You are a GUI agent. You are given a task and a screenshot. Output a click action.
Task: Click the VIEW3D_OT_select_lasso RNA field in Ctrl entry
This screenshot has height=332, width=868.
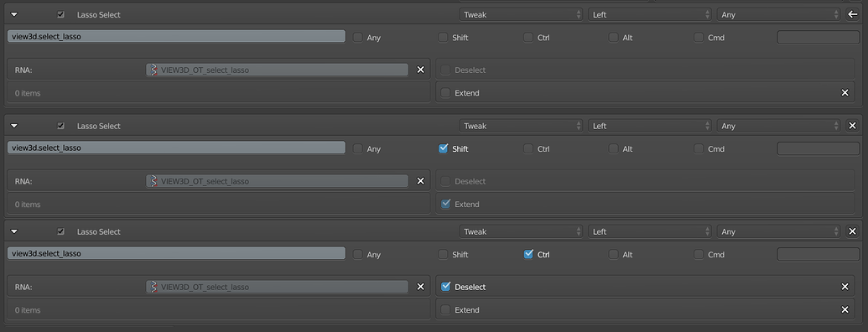click(278, 287)
